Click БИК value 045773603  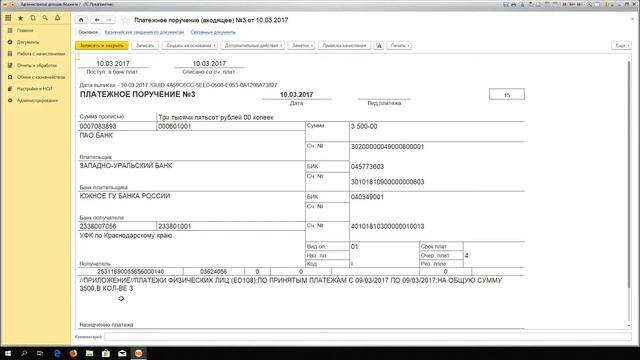[x=367, y=167]
